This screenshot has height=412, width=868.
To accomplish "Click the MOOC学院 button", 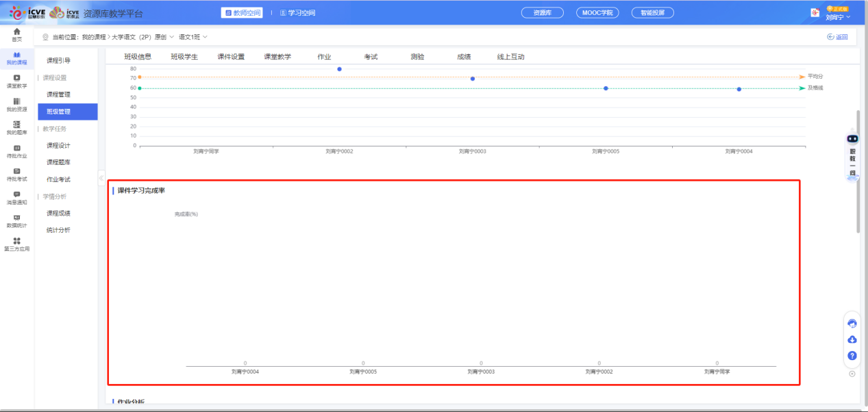I will tap(597, 13).
